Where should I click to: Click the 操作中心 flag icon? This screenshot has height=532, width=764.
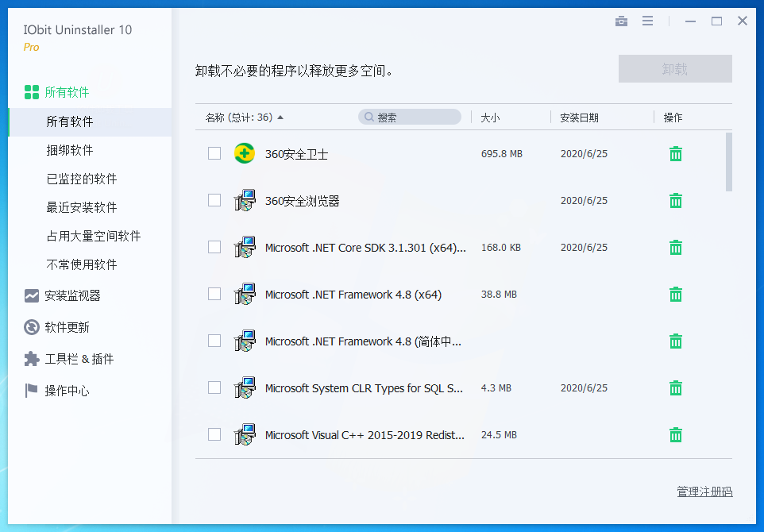[x=32, y=391]
